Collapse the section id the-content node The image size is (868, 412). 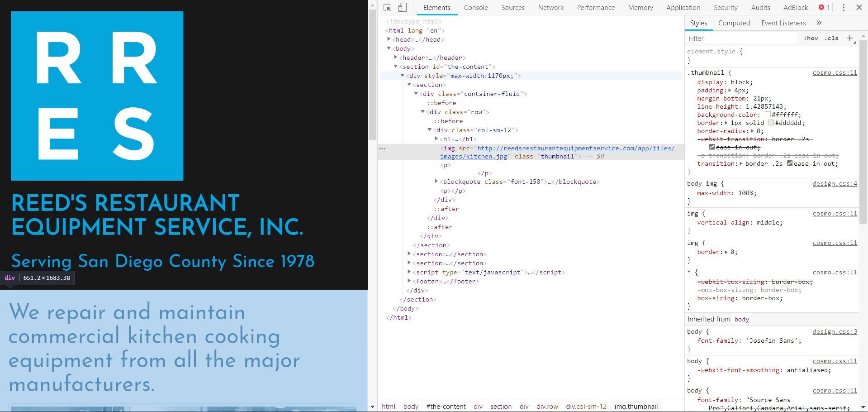(396, 67)
